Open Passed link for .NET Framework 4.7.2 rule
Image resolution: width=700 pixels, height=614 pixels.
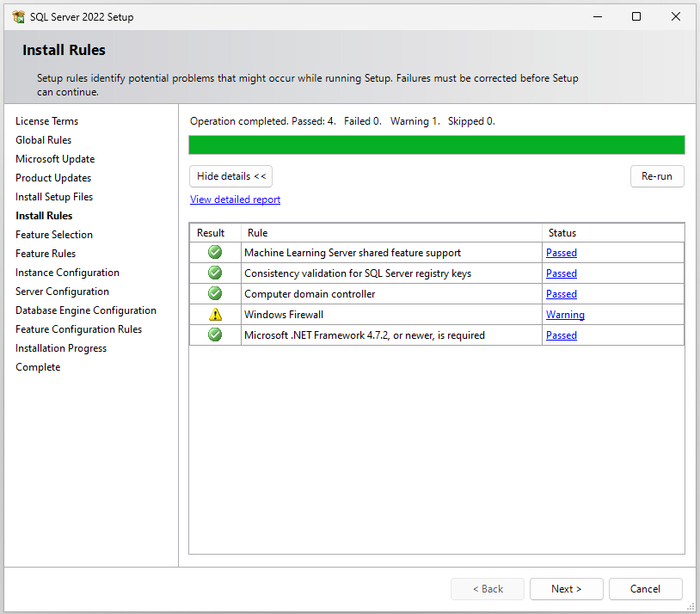(561, 335)
